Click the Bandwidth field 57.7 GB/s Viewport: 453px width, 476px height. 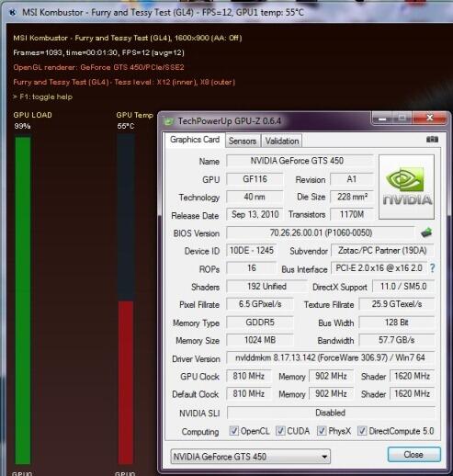(397, 340)
